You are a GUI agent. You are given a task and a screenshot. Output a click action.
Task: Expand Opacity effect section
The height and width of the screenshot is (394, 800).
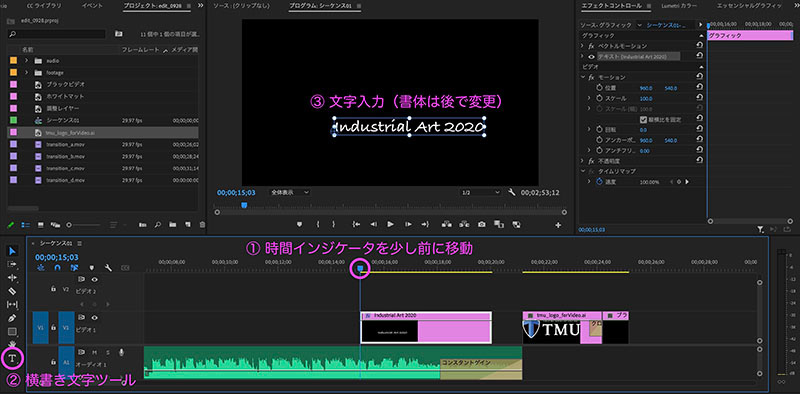pos(582,161)
